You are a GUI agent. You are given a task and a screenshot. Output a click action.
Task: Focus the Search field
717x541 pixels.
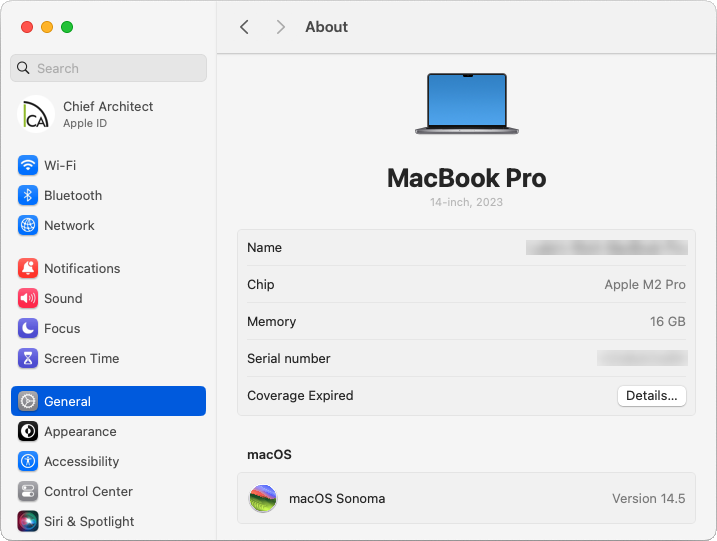pyautogui.click(x=108, y=68)
